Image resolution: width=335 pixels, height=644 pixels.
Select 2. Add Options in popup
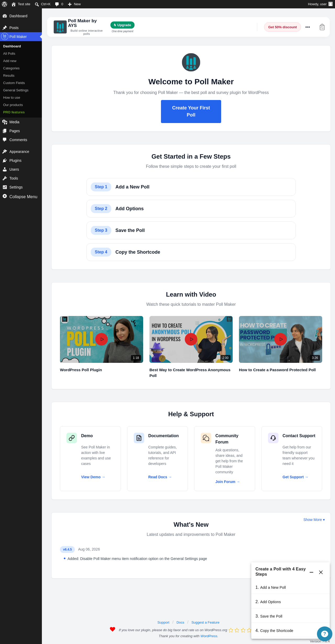click(x=291, y=602)
